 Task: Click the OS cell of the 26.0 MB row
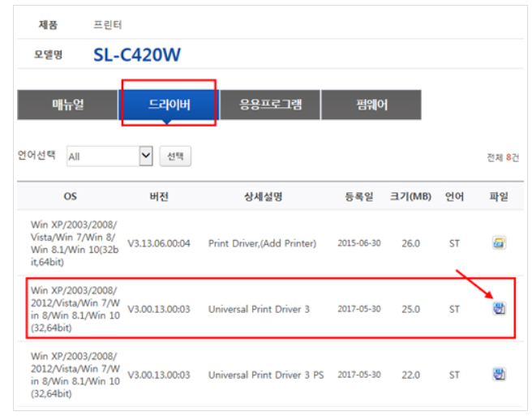pos(75,243)
